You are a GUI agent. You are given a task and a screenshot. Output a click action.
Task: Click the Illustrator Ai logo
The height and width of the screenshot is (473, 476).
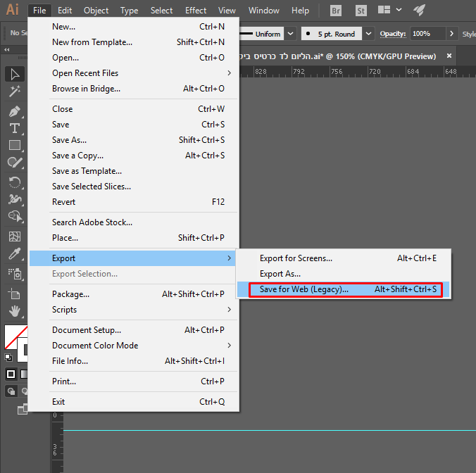coord(13,10)
